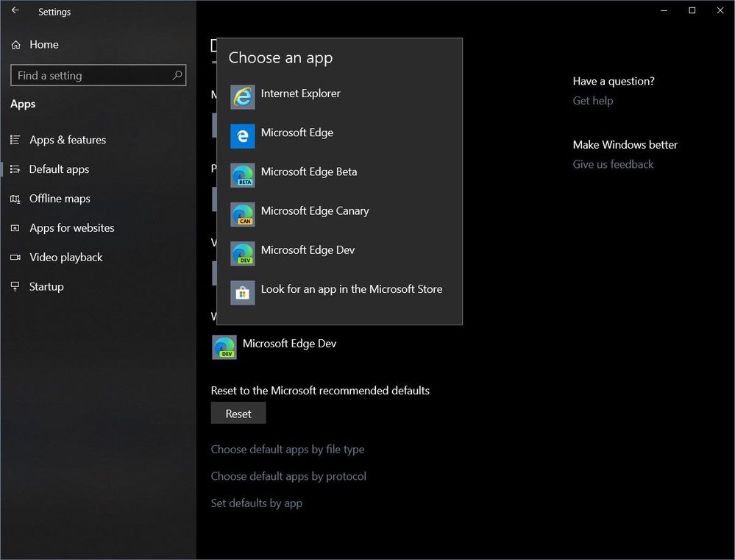735x560 pixels.
Task: Click the Have a question? heading
Action: coord(613,81)
